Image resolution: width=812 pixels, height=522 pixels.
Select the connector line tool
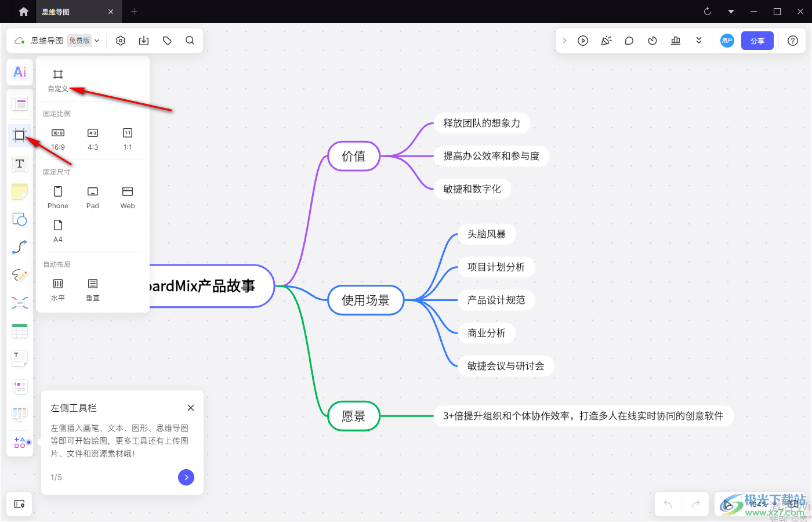tap(20, 247)
